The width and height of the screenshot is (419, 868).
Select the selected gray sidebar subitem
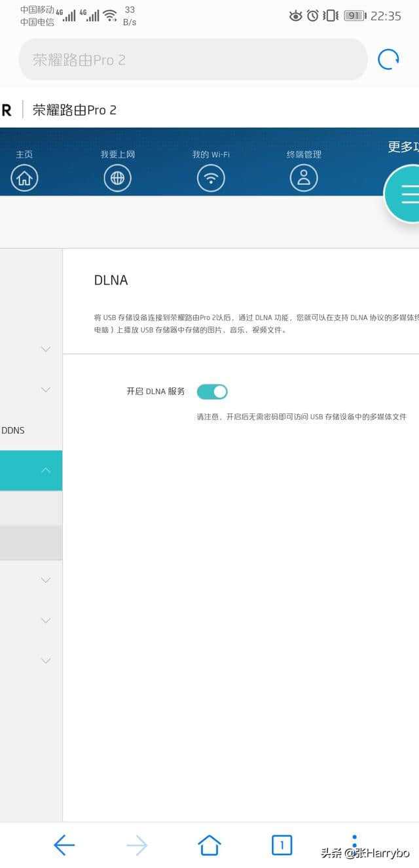click(31, 542)
